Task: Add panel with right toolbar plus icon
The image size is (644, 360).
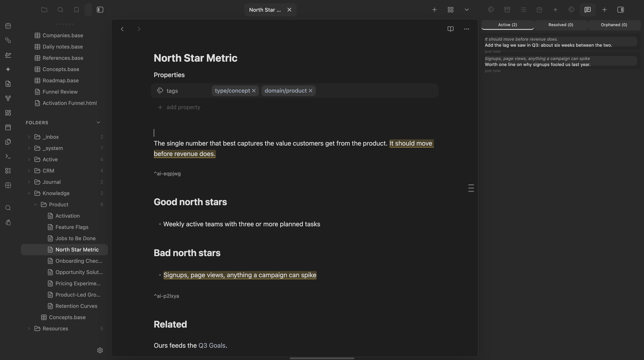Action: point(604,10)
